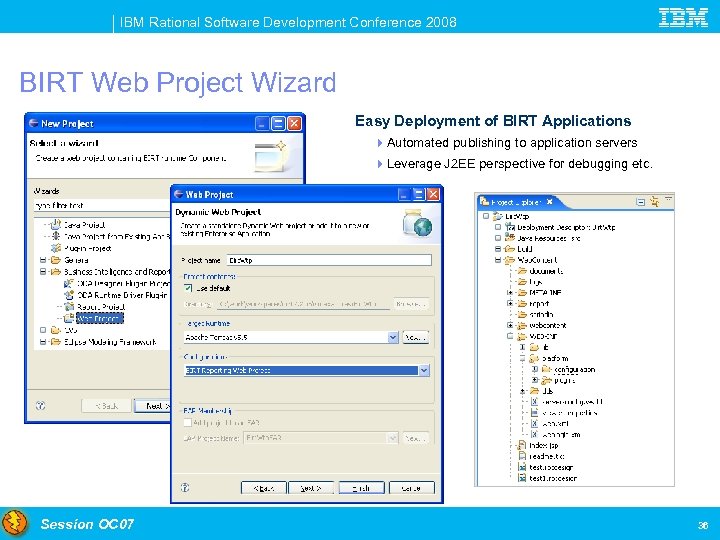Screen dimensions: 720x540
Task: Click the WebContent folder icon
Action: [510, 260]
